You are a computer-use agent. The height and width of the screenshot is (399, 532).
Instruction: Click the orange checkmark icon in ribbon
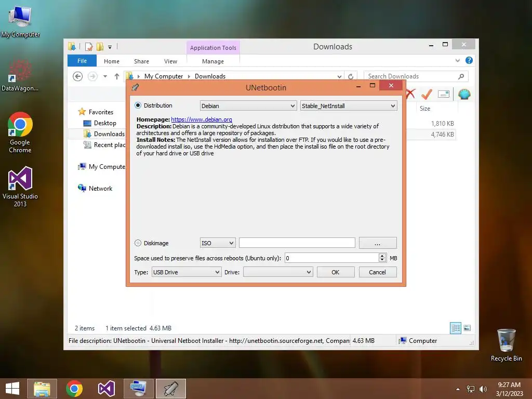pos(427,94)
